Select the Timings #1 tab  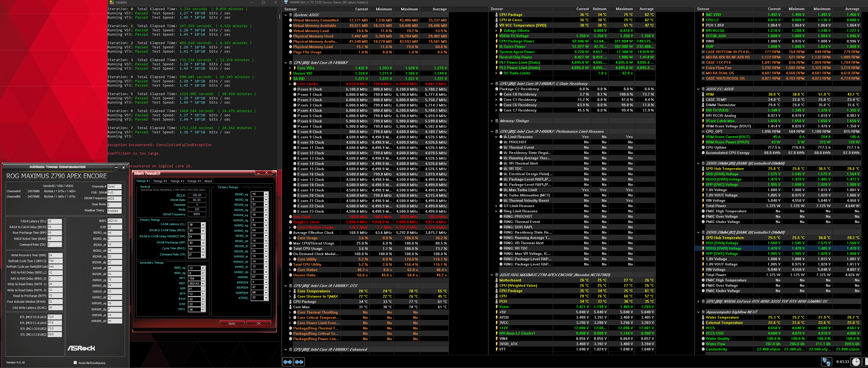pyautogui.click(x=143, y=181)
